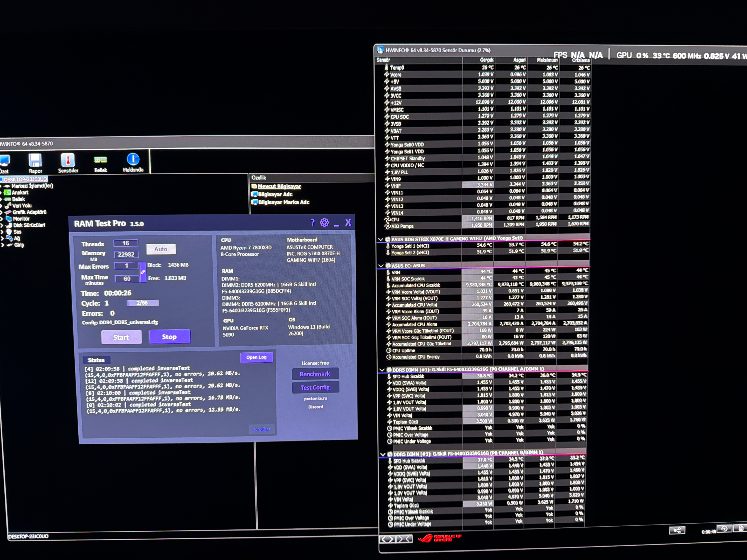Click the shrink columns arrows in sensor window
The image size is (747, 560).
(x=404, y=539)
